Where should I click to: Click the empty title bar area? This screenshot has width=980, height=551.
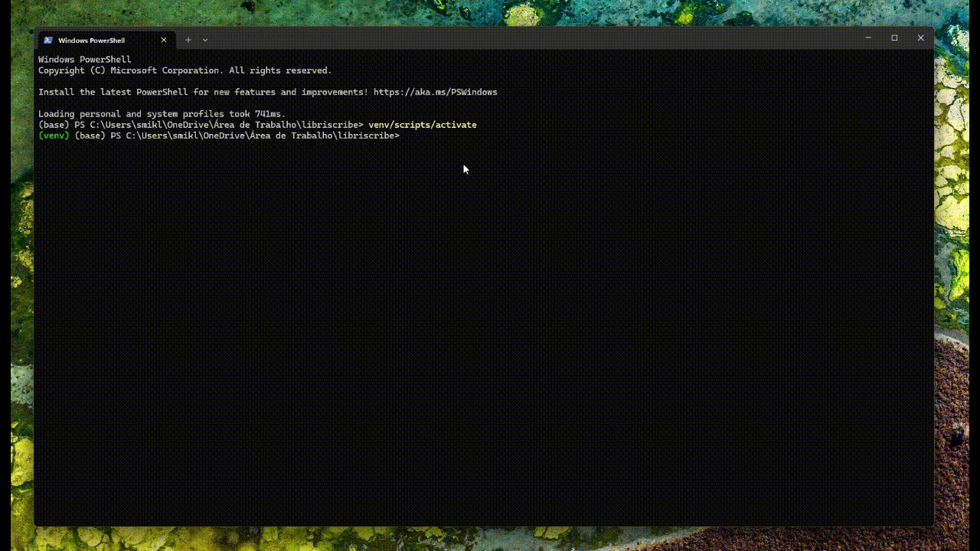pos(528,38)
